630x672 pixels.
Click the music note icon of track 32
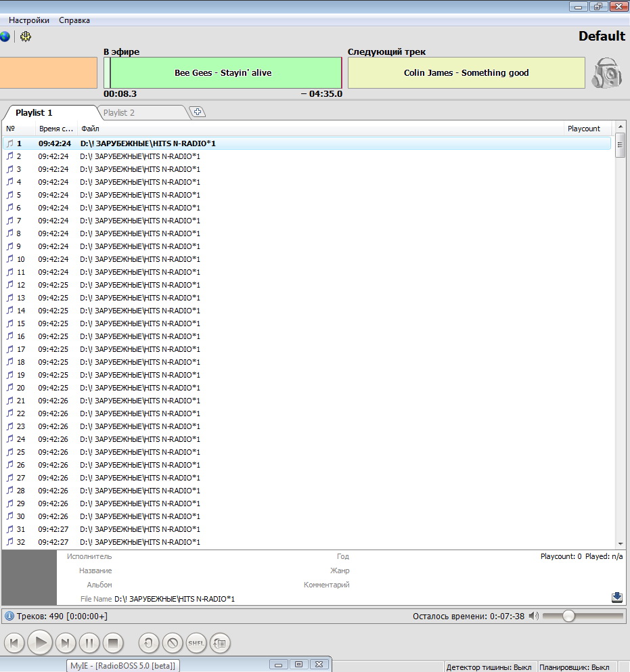[10, 541]
